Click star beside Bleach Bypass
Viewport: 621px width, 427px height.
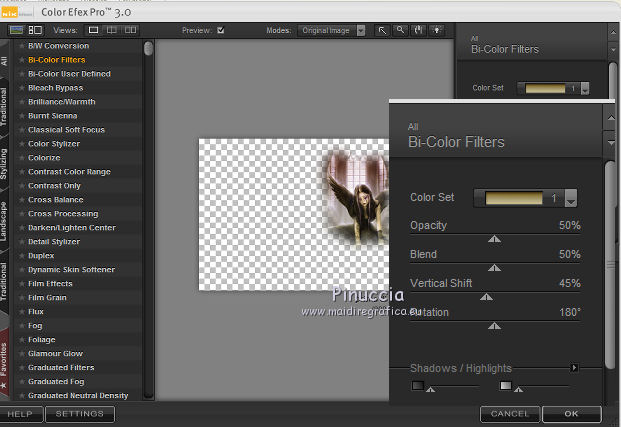coord(22,88)
